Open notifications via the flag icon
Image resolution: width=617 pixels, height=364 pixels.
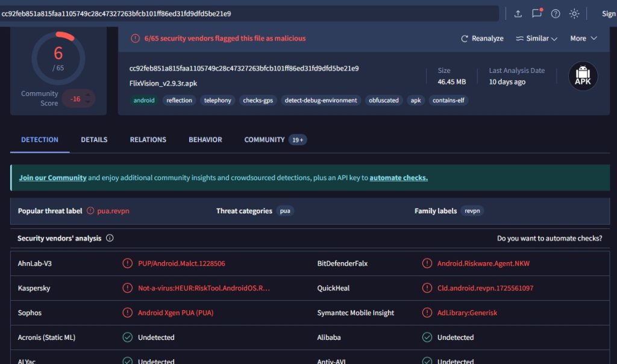click(x=536, y=13)
